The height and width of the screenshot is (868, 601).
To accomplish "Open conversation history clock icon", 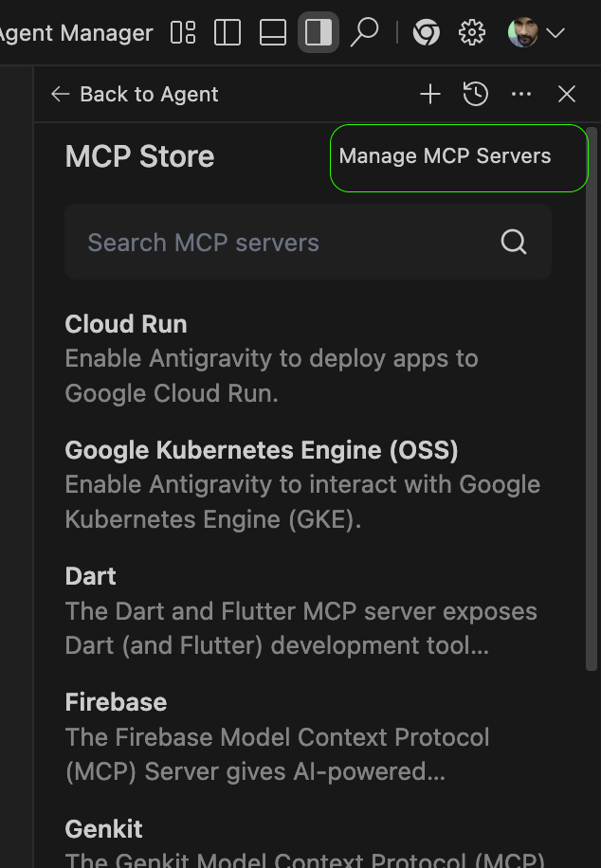I will pyautogui.click(x=476, y=94).
